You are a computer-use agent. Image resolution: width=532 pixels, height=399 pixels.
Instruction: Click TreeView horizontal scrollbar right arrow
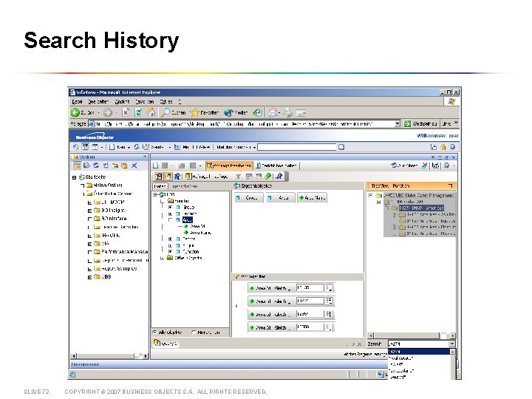point(453,335)
